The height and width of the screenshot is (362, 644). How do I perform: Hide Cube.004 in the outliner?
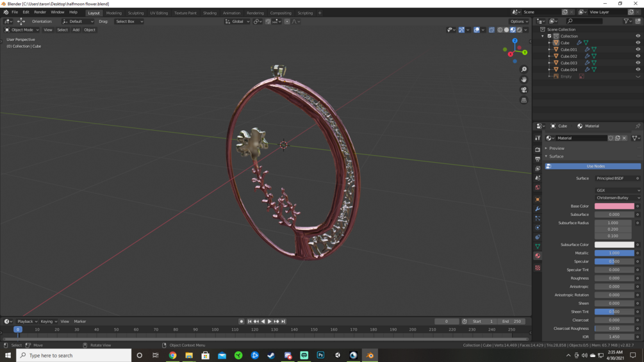(638, 69)
